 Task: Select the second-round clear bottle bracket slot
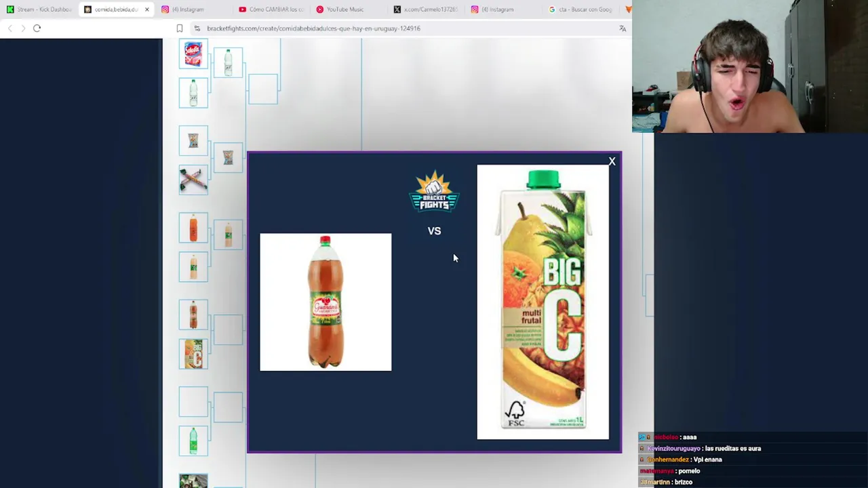point(228,62)
